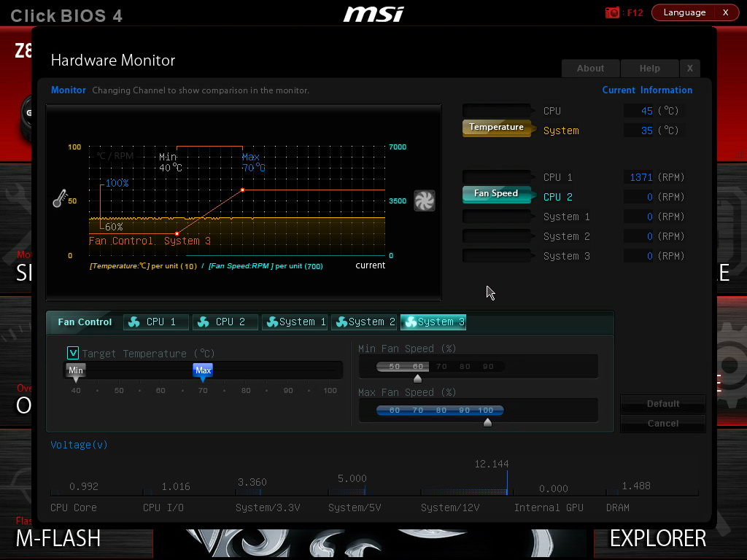Click the DRAM voltage value 1.488

click(636, 486)
